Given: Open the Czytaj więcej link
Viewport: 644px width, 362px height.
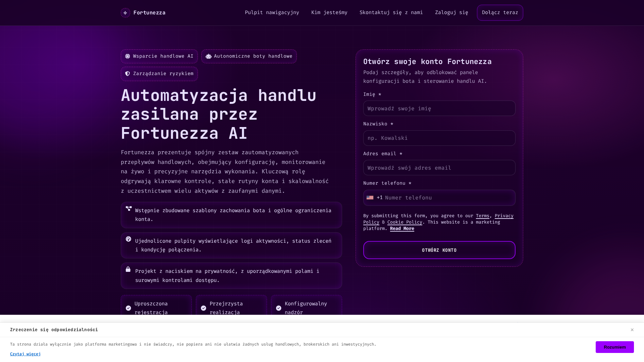Looking at the screenshot, I should click(x=25, y=354).
